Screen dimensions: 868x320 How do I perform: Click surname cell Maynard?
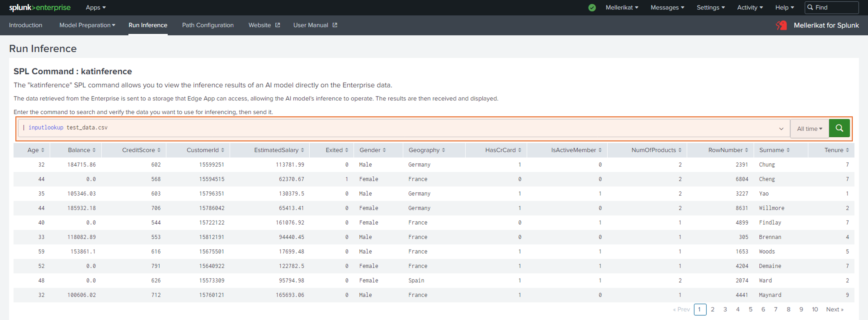[x=770, y=295]
